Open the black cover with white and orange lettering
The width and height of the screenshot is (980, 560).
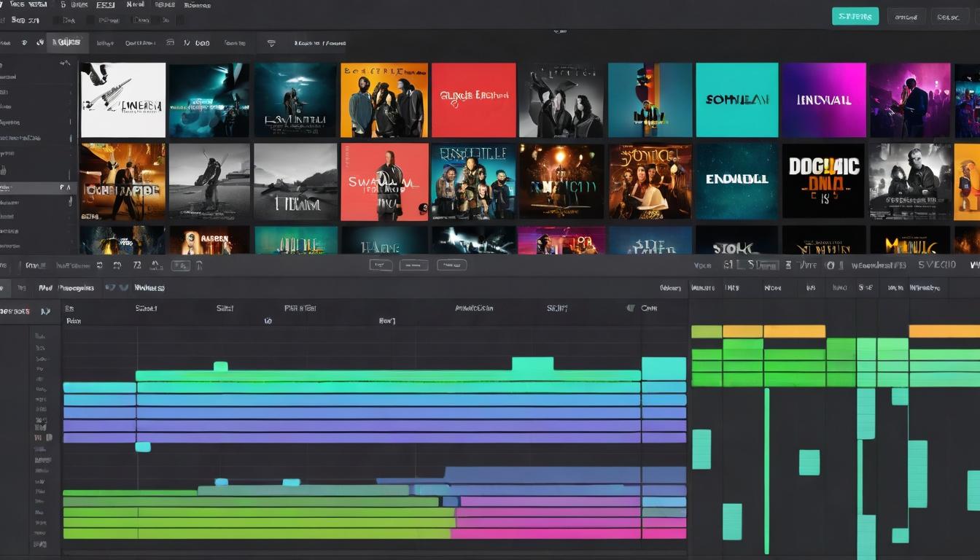click(x=823, y=180)
